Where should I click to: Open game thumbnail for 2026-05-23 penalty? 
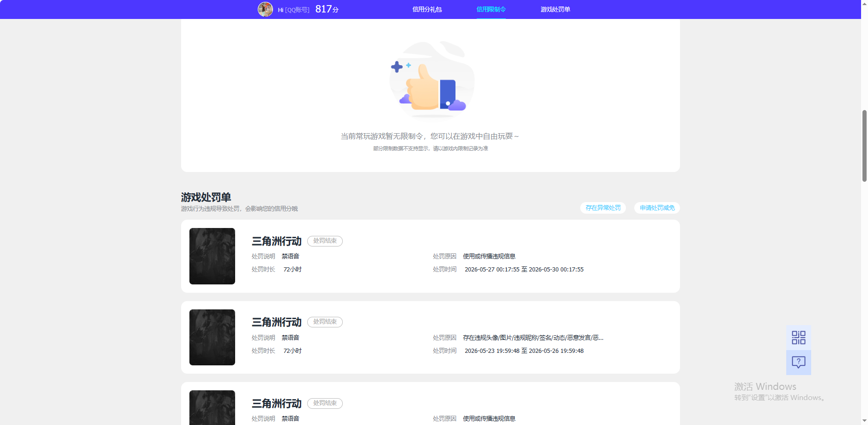(212, 337)
